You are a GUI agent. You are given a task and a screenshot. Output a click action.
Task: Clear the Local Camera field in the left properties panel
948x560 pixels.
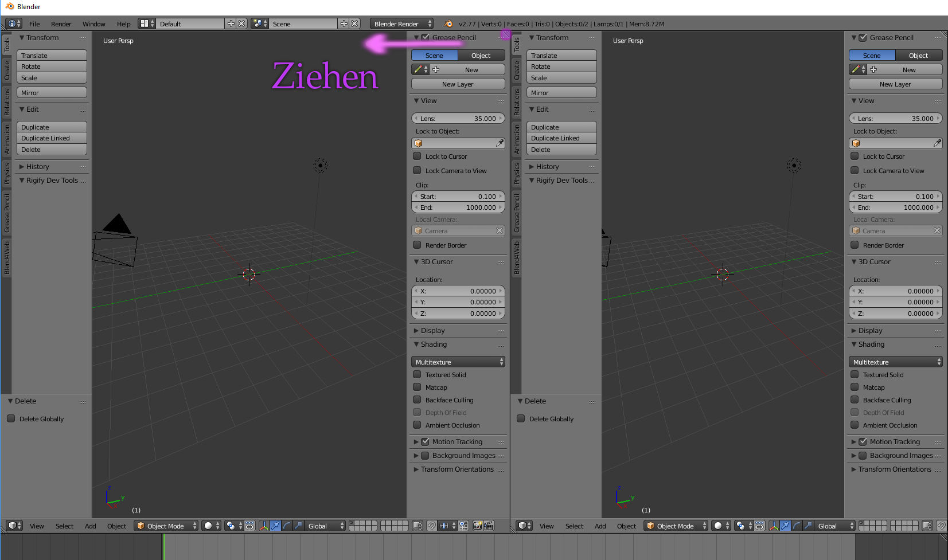(x=500, y=230)
